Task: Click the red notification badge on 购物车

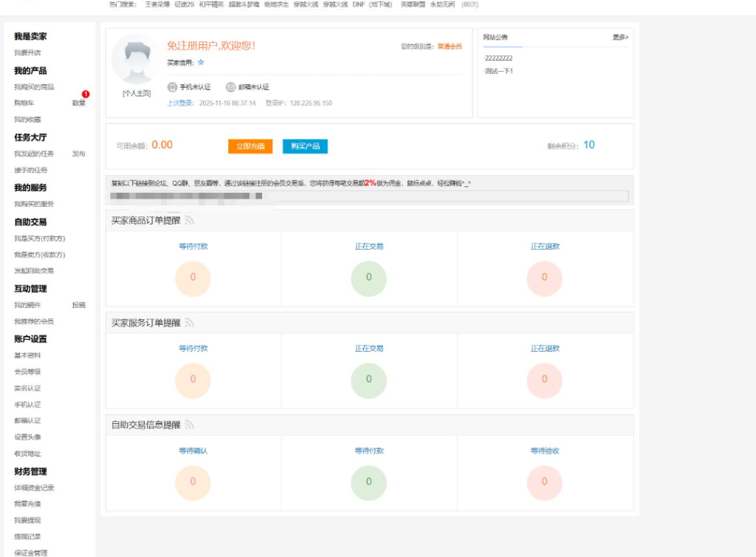Action: 85,95
